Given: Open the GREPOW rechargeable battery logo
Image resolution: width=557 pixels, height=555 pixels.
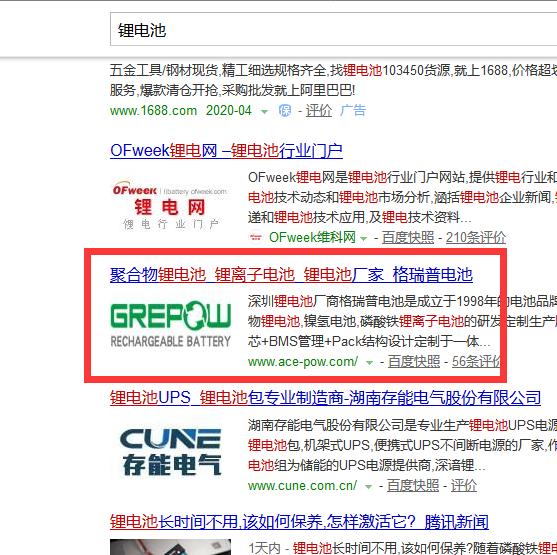Looking at the screenshot, I should click(171, 324).
